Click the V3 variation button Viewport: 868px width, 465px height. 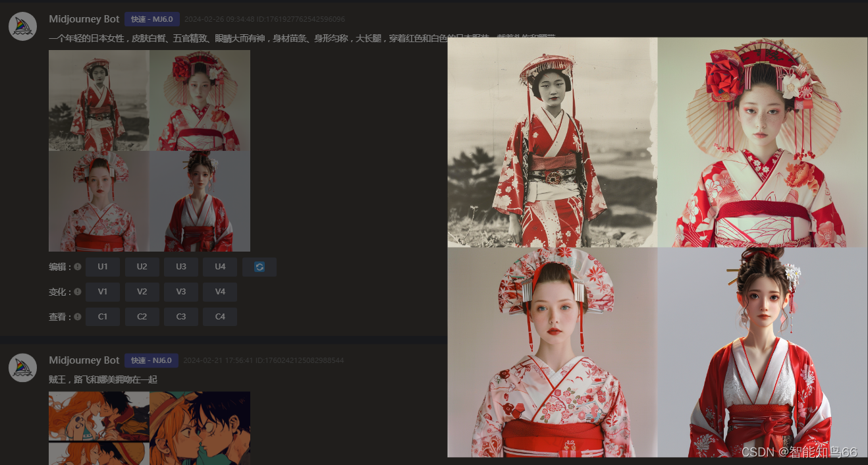tap(181, 292)
